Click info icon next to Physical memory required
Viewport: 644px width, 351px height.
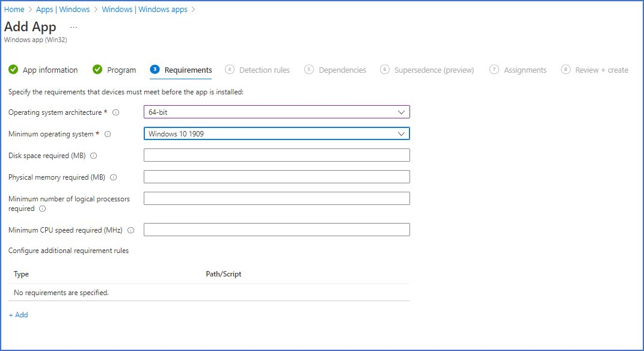pyautogui.click(x=114, y=177)
